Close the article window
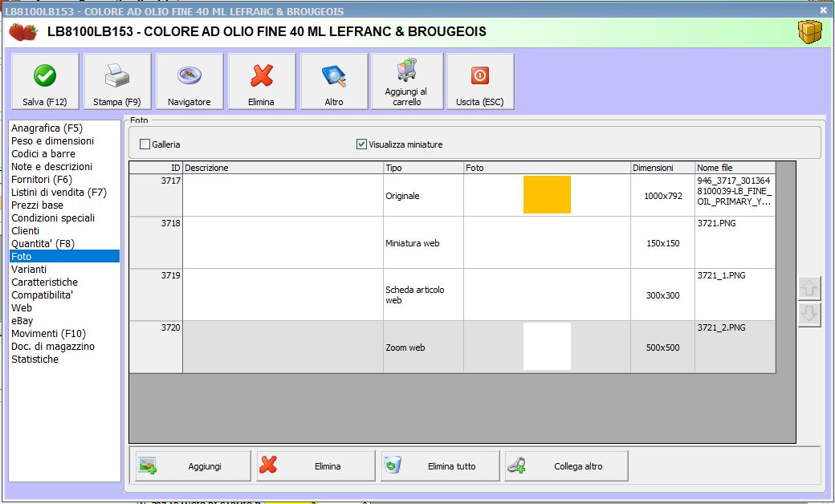This screenshot has width=835, height=504. 823,10
